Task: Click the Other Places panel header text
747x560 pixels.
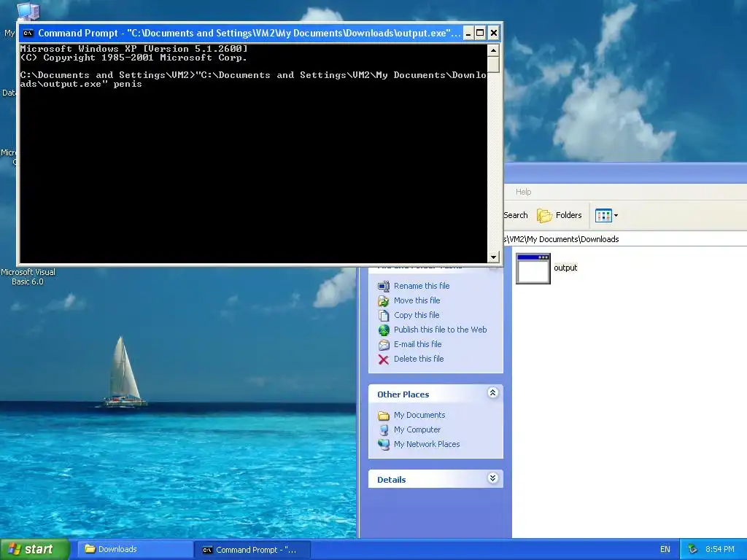Action: pyautogui.click(x=403, y=394)
